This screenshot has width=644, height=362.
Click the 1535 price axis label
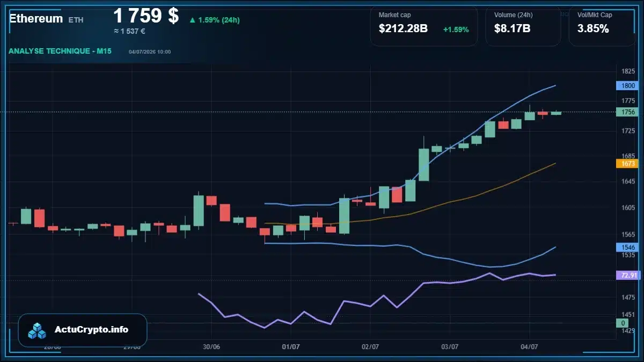coord(628,255)
